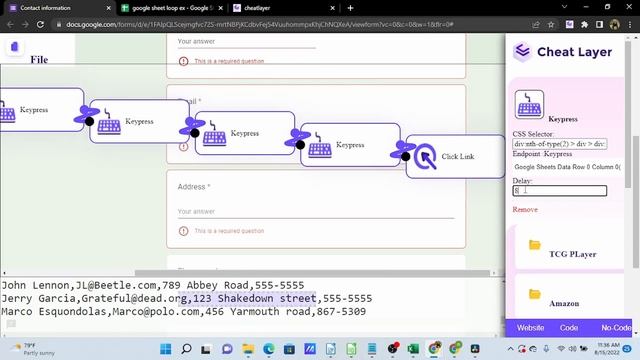Screen dimensions: 640x360
Task: Click the John Lennon data row
Action: pyautogui.click(x=153, y=285)
